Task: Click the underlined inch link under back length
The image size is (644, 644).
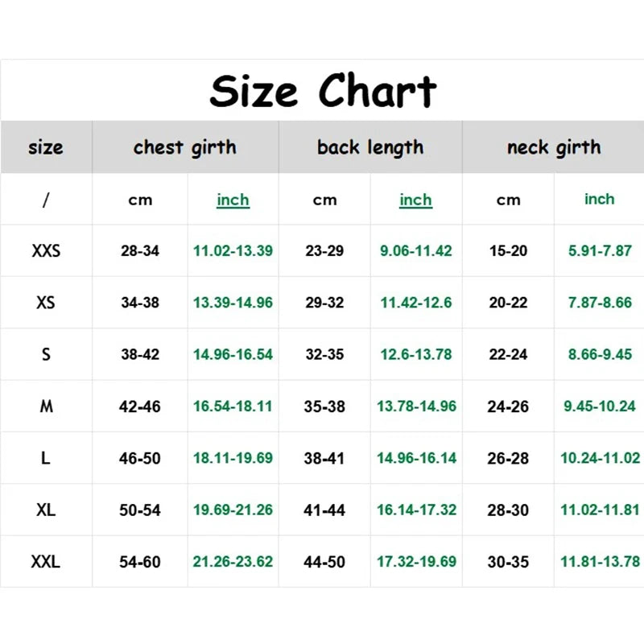Action: click(x=415, y=200)
